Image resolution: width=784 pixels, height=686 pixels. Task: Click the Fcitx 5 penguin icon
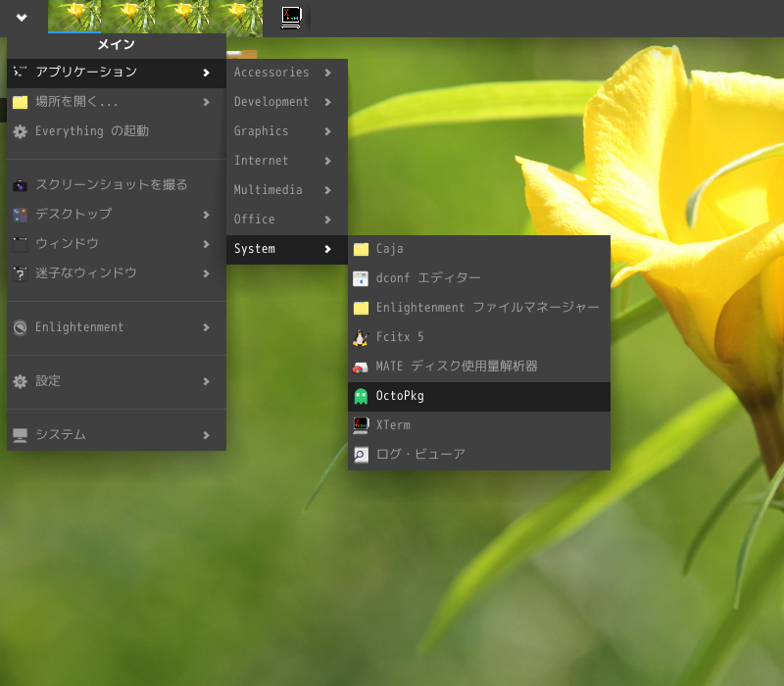pos(361,337)
